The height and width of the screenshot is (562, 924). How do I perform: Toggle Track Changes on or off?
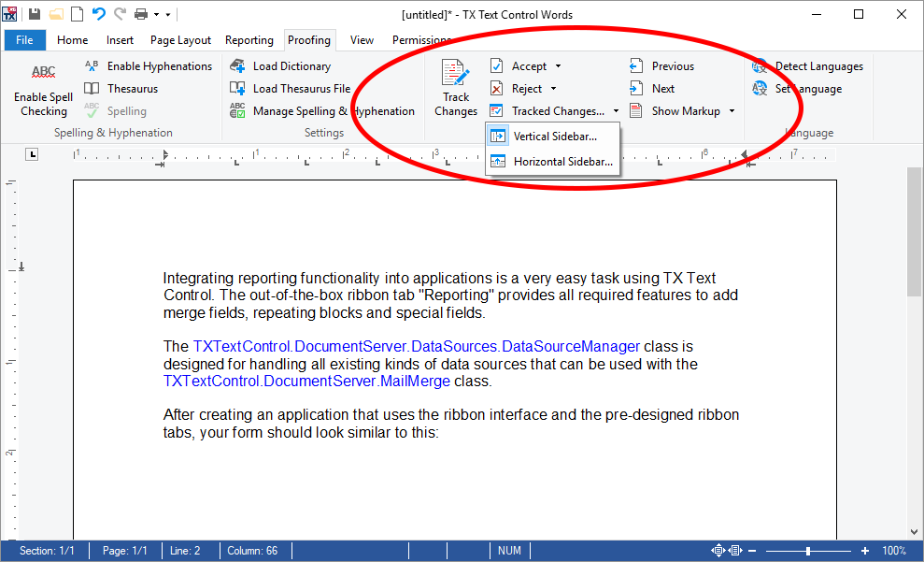click(x=456, y=89)
